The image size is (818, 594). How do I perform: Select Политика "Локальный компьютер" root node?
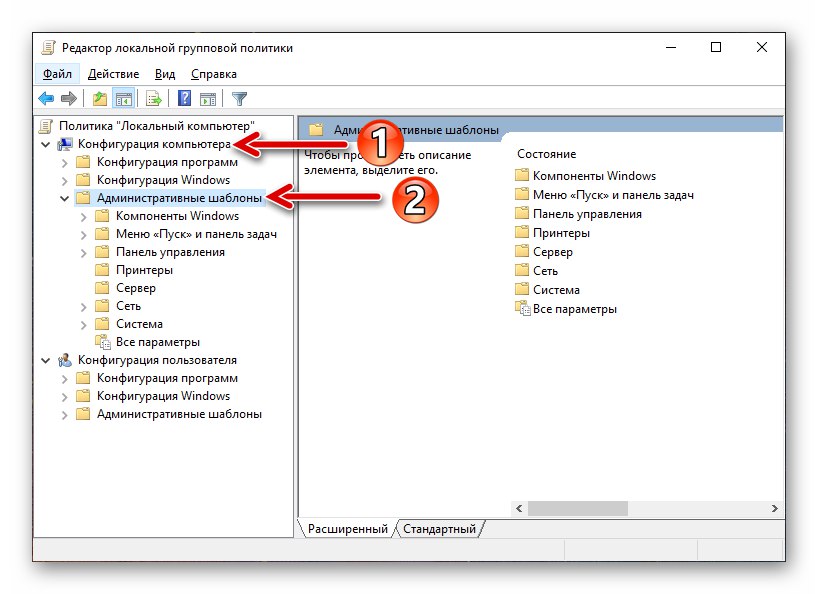pyautogui.click(x=157, y=126)
